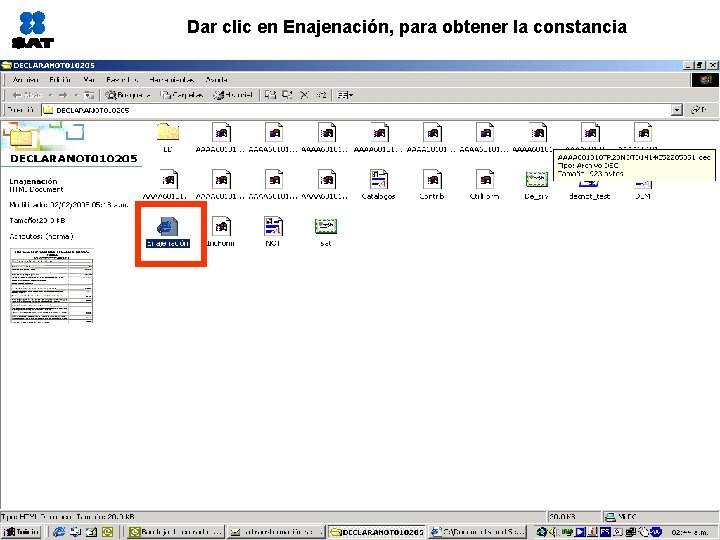This screenshot has height=540, width=720.
Task: Show the Carpetas folder pane
Action: tap(181, 95)
